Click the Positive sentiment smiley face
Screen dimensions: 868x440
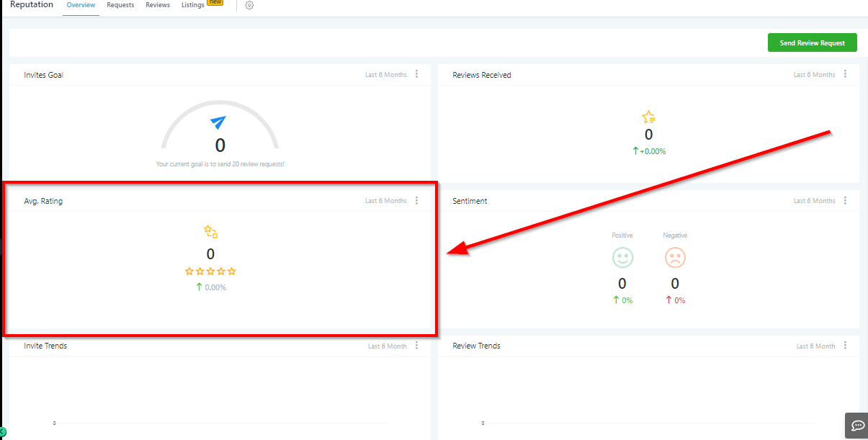[622, 258]
